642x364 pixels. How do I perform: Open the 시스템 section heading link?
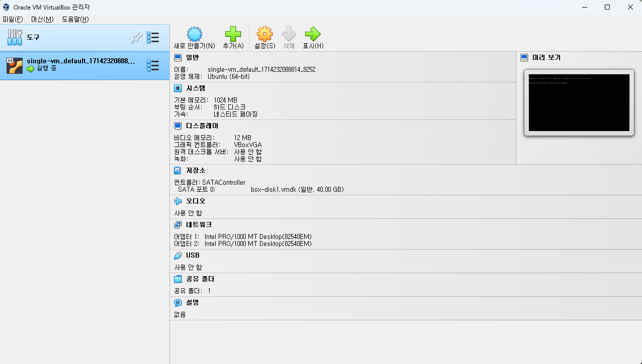[x=196, y=88]
